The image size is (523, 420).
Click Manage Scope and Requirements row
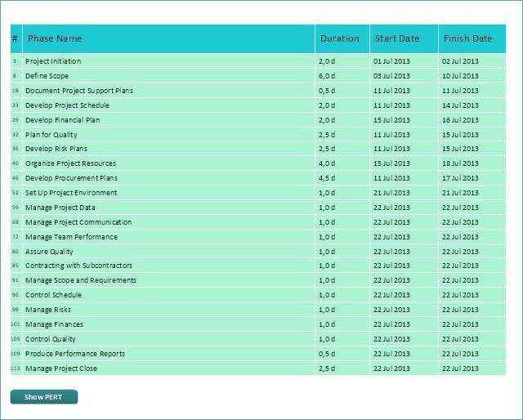coord(258,280)
